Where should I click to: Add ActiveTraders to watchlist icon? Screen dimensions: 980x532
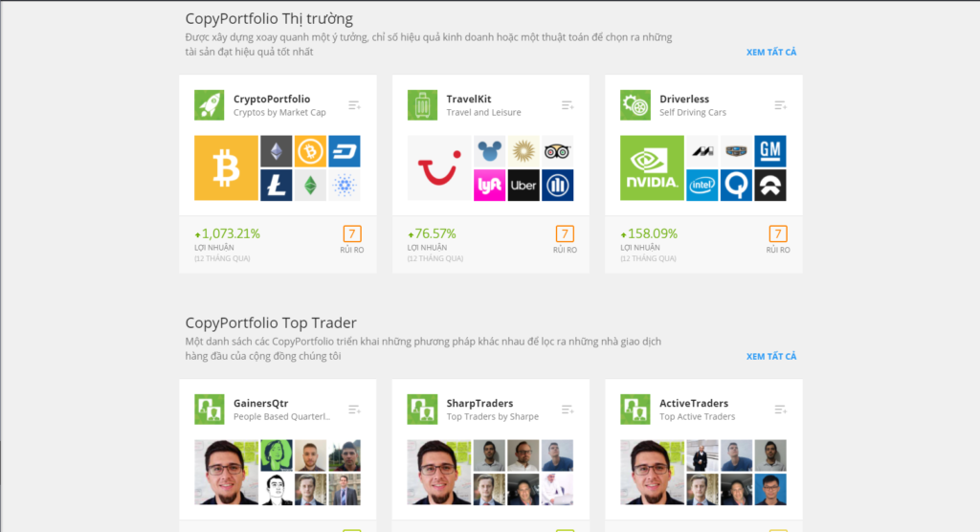pyautogui.click(x=781, y=410)
